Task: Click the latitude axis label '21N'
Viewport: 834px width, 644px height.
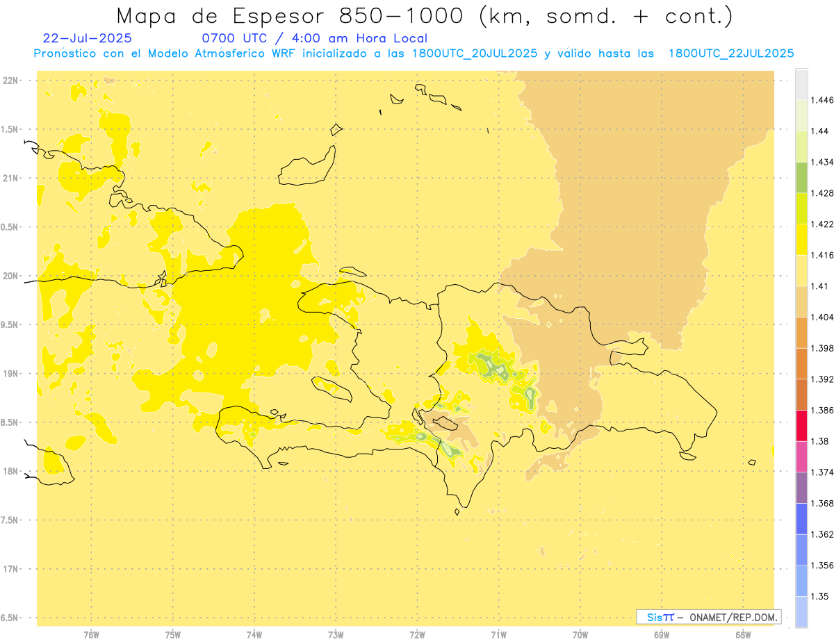Action: point(11,179)
